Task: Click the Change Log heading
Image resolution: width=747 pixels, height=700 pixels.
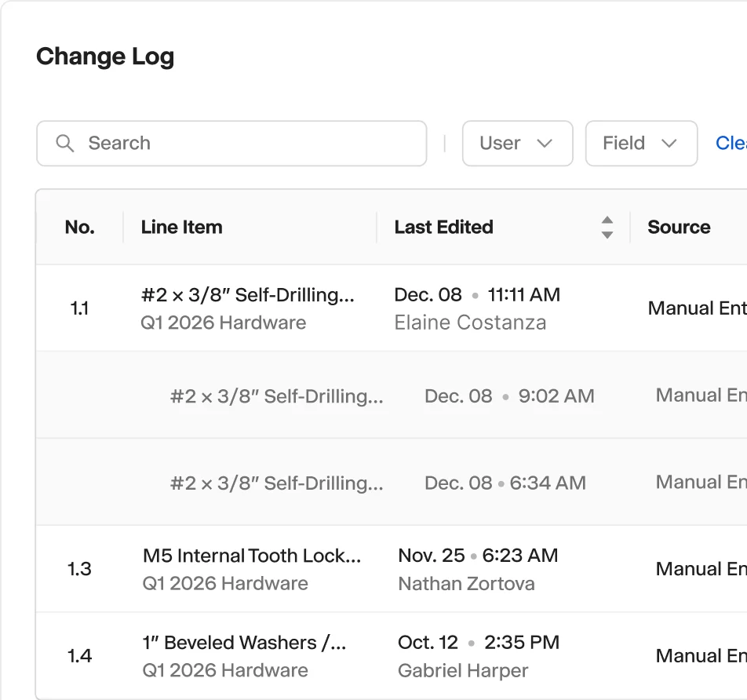Action: point(105,57)
